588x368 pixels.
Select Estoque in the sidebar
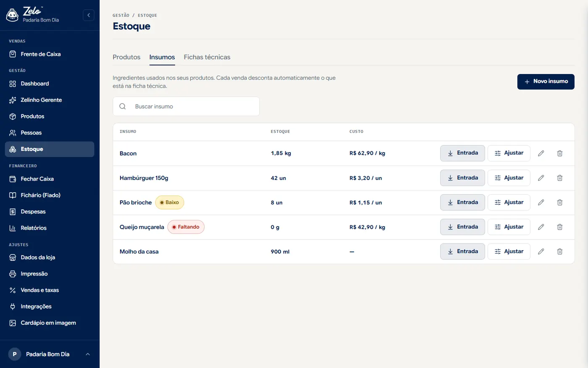tap(50, 149)
